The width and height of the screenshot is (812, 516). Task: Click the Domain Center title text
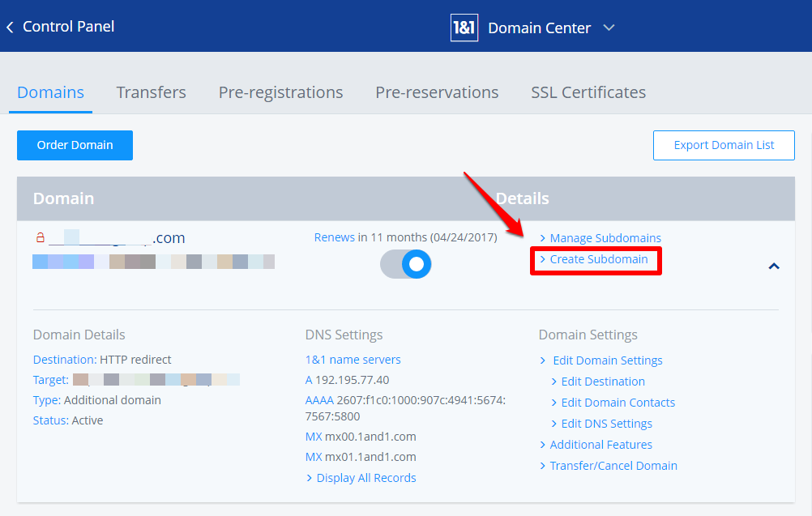(539, 28)
